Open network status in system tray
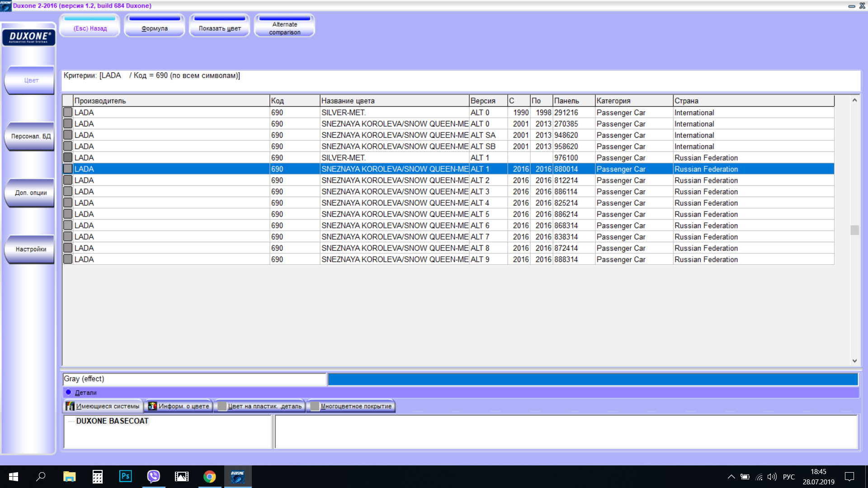 click(759, 477)
